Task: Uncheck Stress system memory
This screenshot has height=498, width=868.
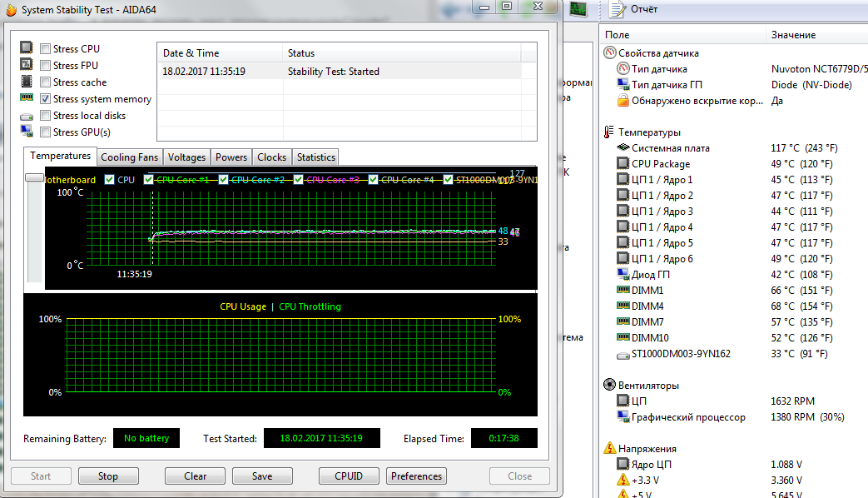Action: (x=46, y=98)
